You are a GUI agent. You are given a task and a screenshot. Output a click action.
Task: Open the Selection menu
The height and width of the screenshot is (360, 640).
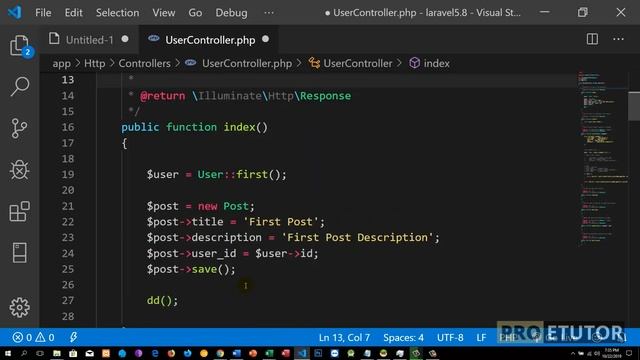118,13
